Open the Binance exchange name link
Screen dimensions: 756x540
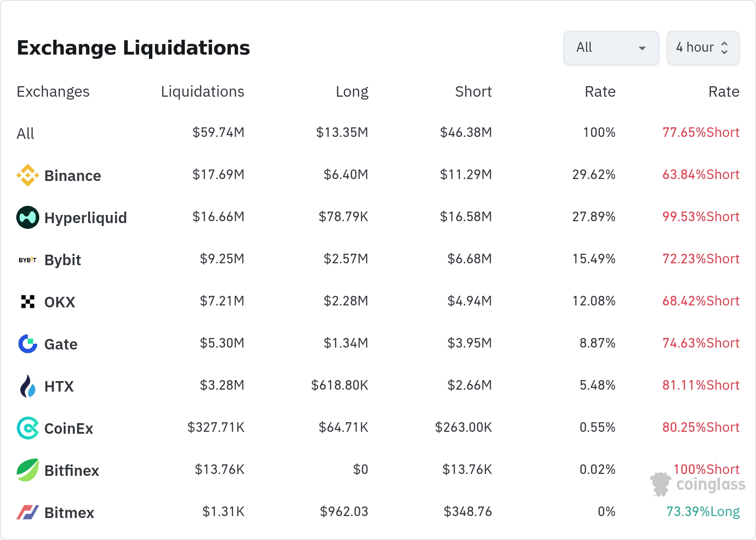click(x=72, y=176)
